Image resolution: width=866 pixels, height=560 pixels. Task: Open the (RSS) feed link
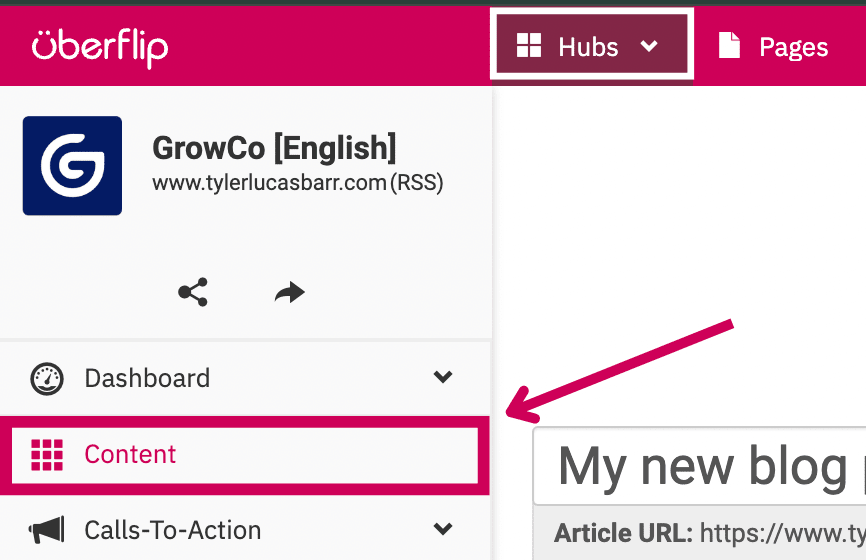417,183
